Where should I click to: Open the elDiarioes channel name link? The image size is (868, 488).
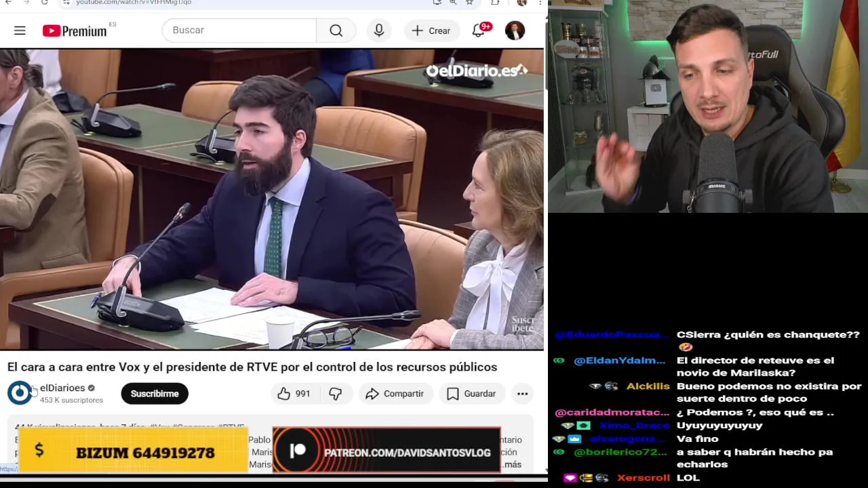(x=62, y=388)
